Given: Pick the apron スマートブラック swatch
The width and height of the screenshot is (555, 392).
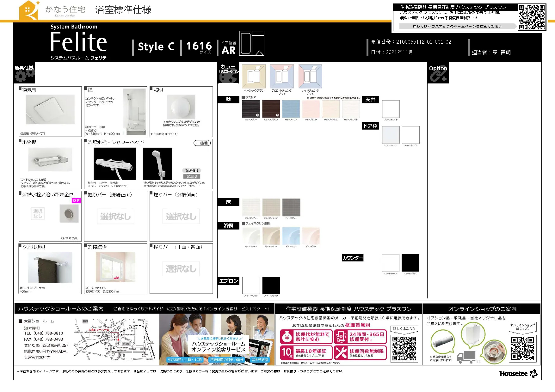Looking at the screenshot, I should coord(271,285).
